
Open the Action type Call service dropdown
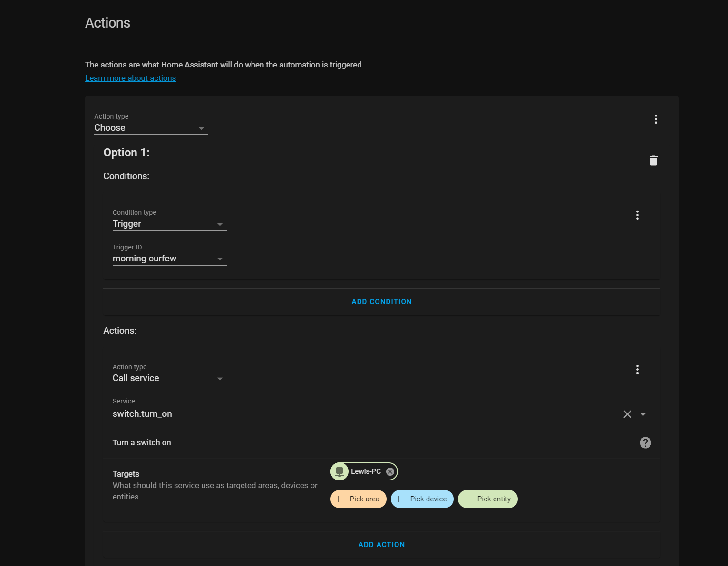tap(170, 374)
